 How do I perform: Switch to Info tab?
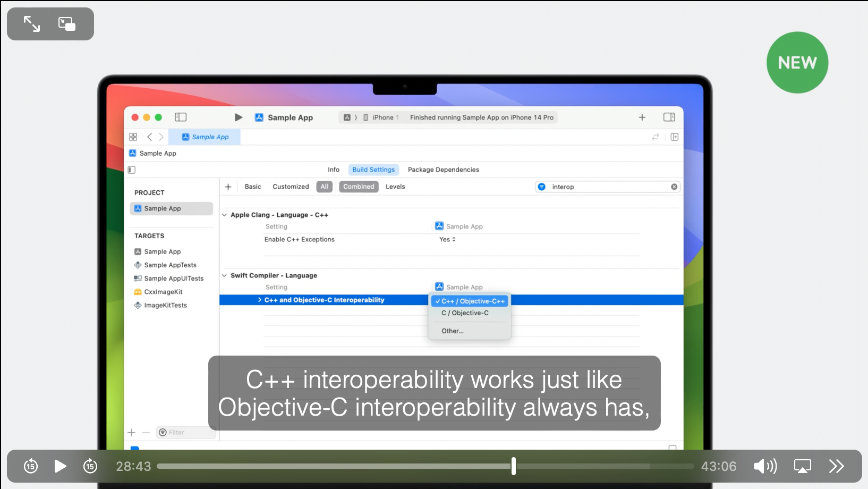[x=334, y=170]
